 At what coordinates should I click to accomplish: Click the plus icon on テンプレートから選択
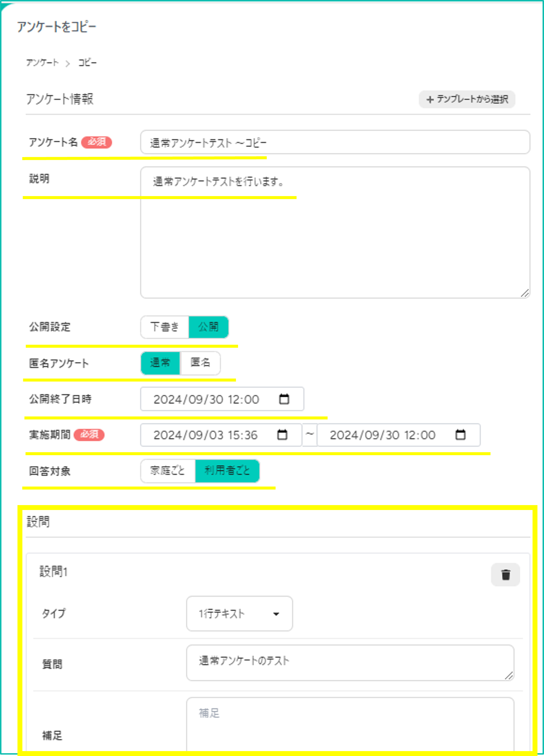[x=430, y=99]
